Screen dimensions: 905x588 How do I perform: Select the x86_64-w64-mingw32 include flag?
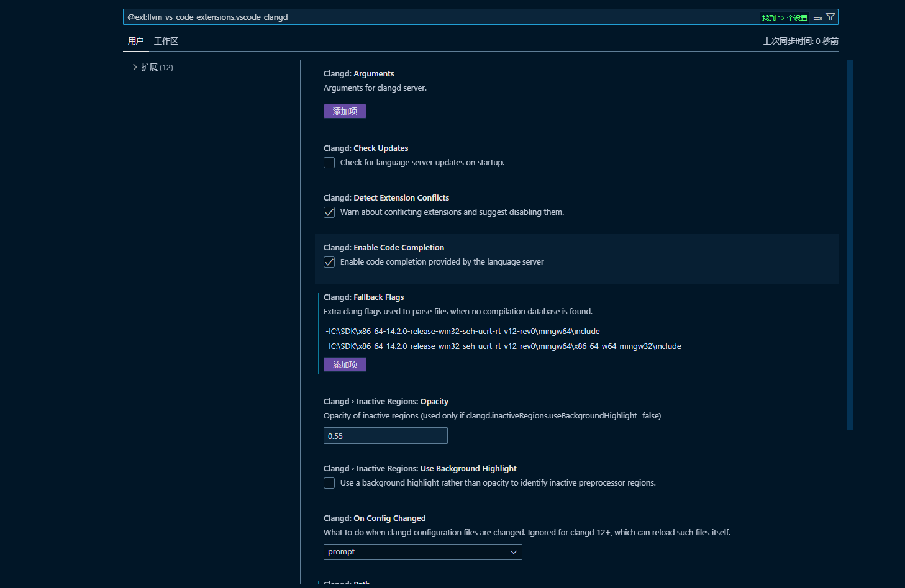[503, 346]
